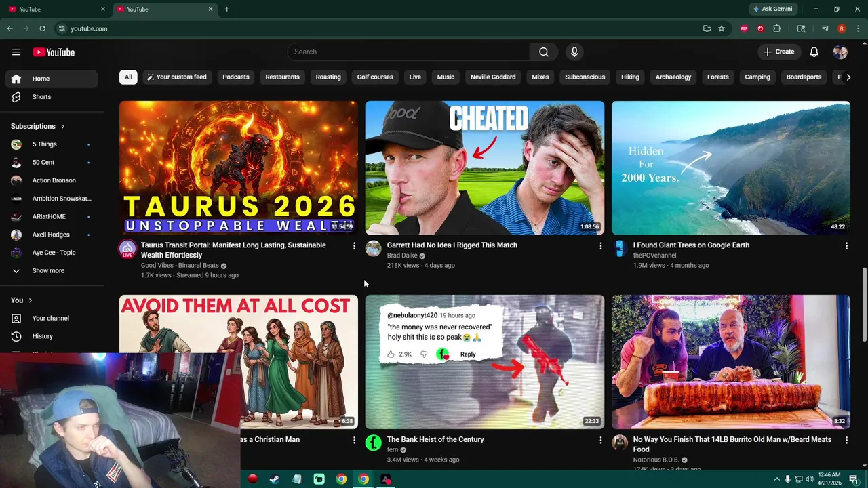This screenshot has height=488, width=868.
Task: Open the Chrome three-dot menu
Action: coord(858,28)
